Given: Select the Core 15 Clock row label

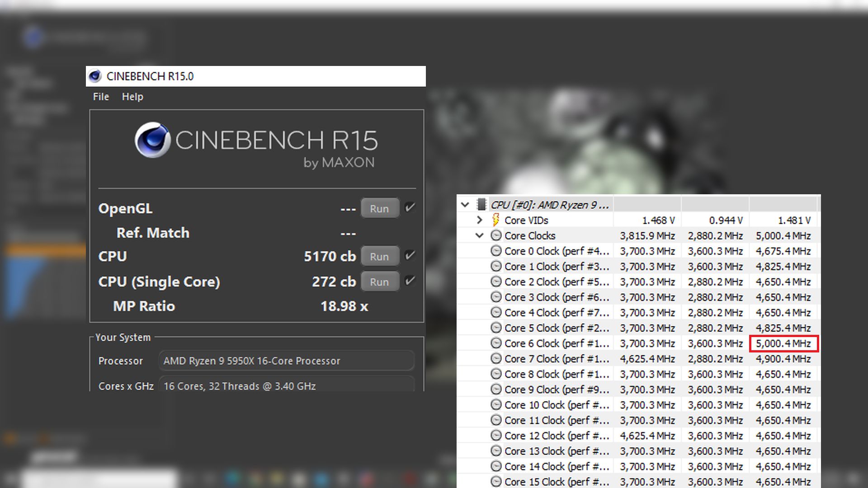Looking at the screenshot, I should tap(557, 482).
